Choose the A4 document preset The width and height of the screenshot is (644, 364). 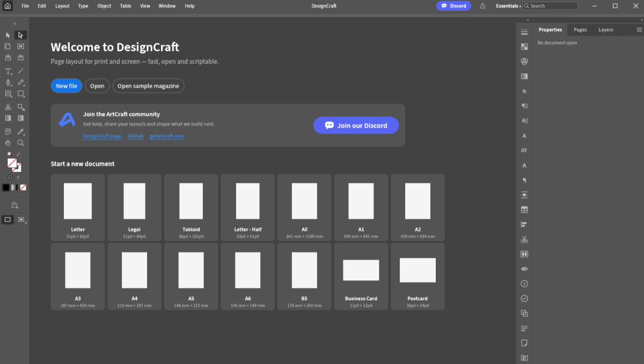(135, 276)
